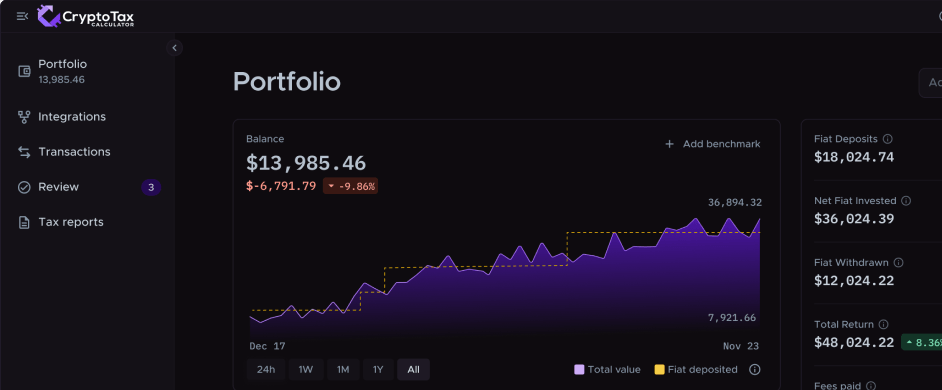This screenshot has width=942, height=390.
Task: Click the 7,921.66 chart minimum label
Action: [732, 318]
